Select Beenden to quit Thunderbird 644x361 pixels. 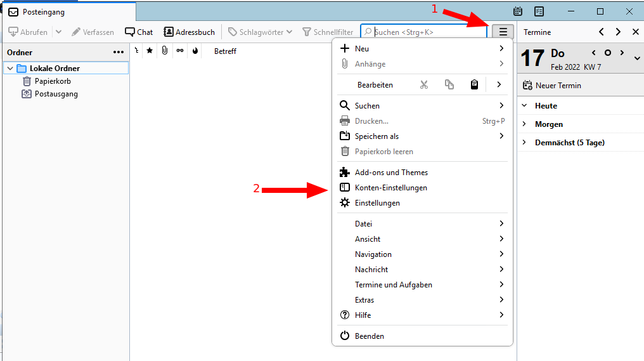click(x=369, y=336)
